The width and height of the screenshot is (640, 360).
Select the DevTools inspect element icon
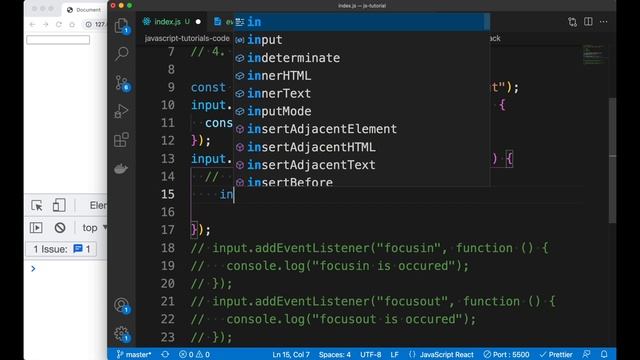tap(37, 205)
